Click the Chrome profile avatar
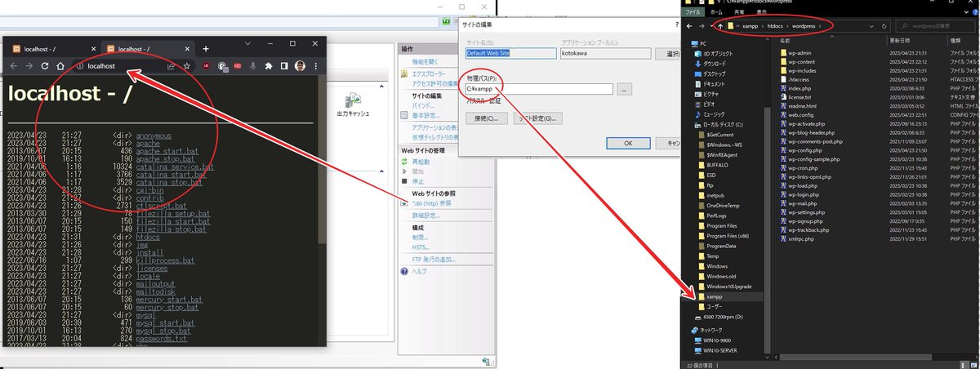This screenshot has height=369, width=980. pos(300,66)
